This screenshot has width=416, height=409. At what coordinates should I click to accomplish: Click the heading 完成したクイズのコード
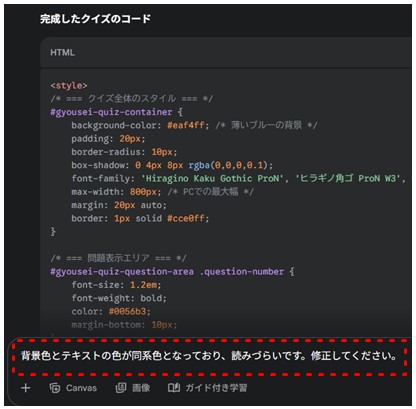95,19
